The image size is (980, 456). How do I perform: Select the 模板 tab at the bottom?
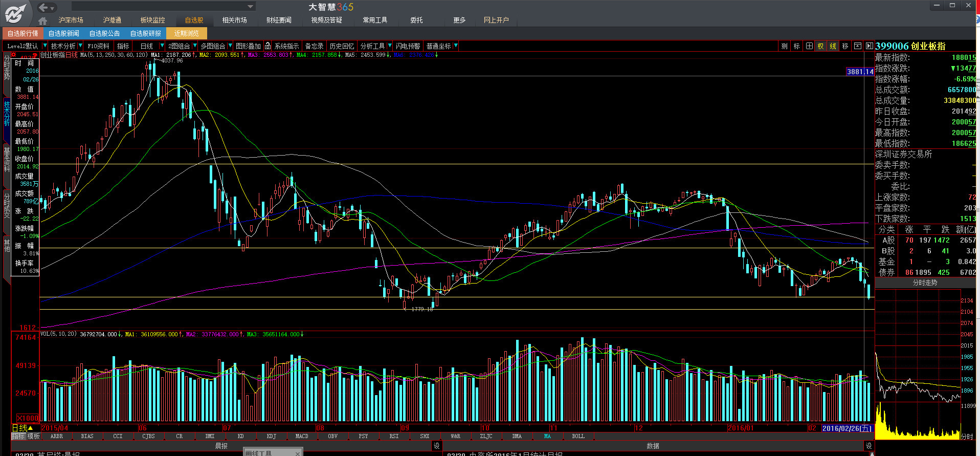click(34, 437)
